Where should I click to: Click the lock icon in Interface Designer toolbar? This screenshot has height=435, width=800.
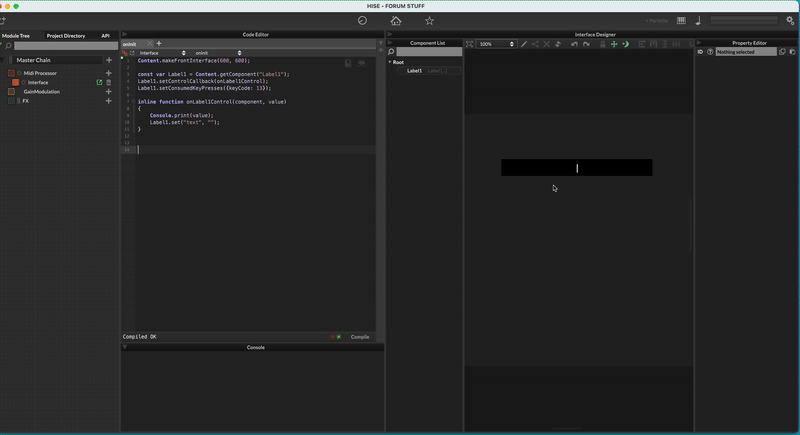click(x=603, y=44)
